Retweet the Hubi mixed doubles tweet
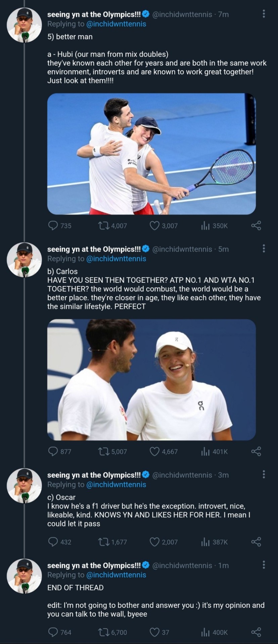 [x=103, y=225]
